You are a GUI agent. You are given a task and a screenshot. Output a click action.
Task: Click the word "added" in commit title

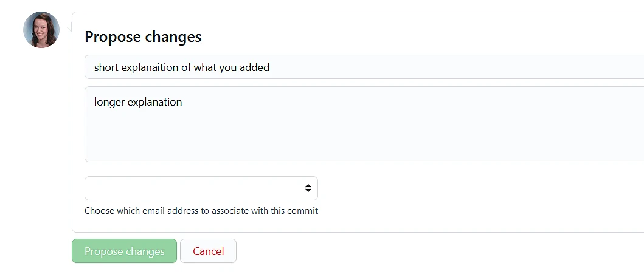254,67
